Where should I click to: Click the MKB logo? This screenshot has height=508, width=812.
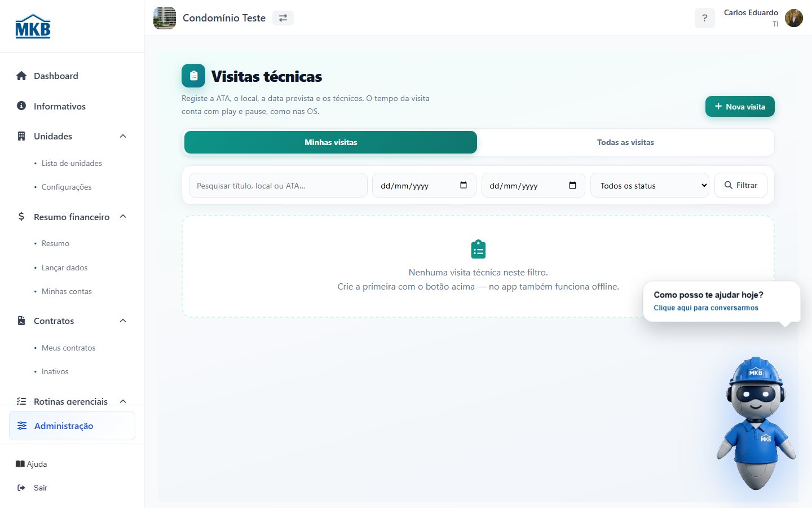click(x=33, y=27)
